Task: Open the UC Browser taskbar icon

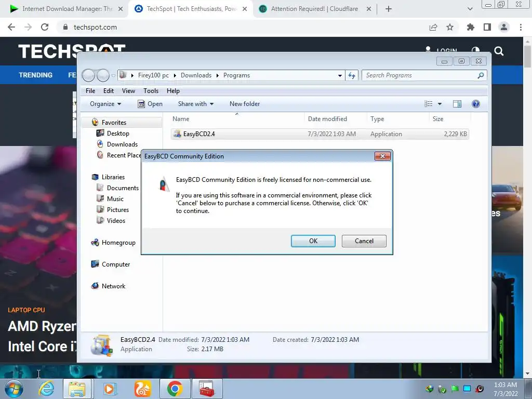Action: coord(142,389)
